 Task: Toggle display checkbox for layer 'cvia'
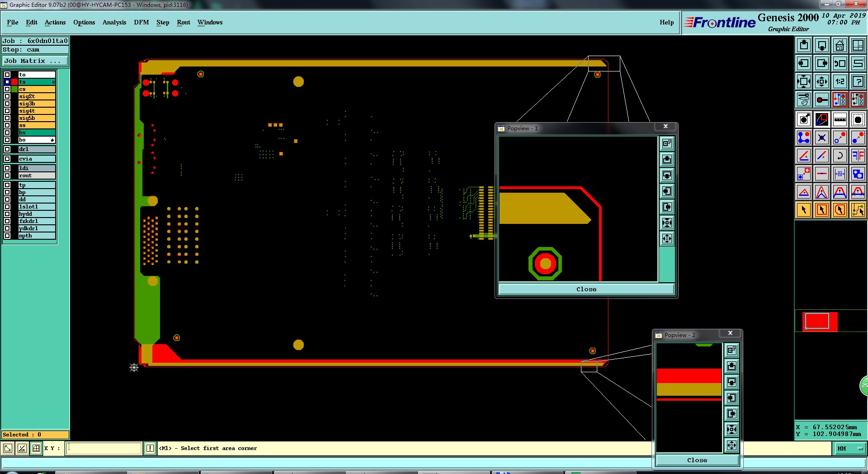pos(7,159)
